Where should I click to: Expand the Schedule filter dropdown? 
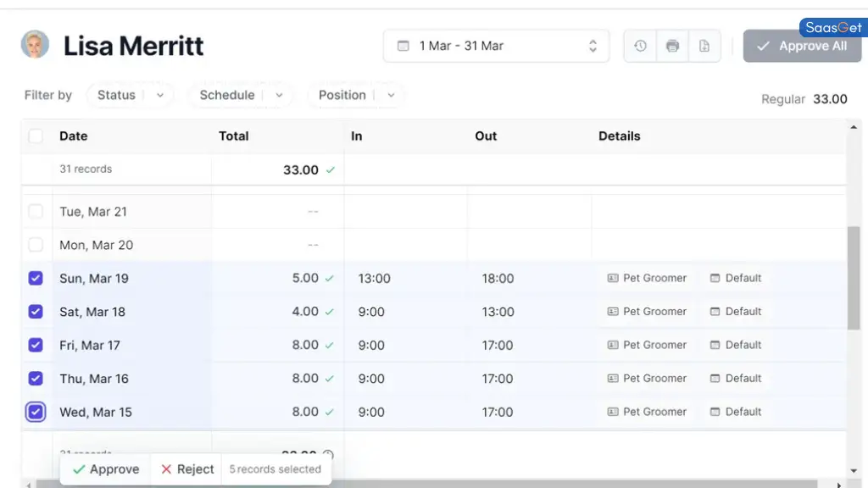pos(241,95)
